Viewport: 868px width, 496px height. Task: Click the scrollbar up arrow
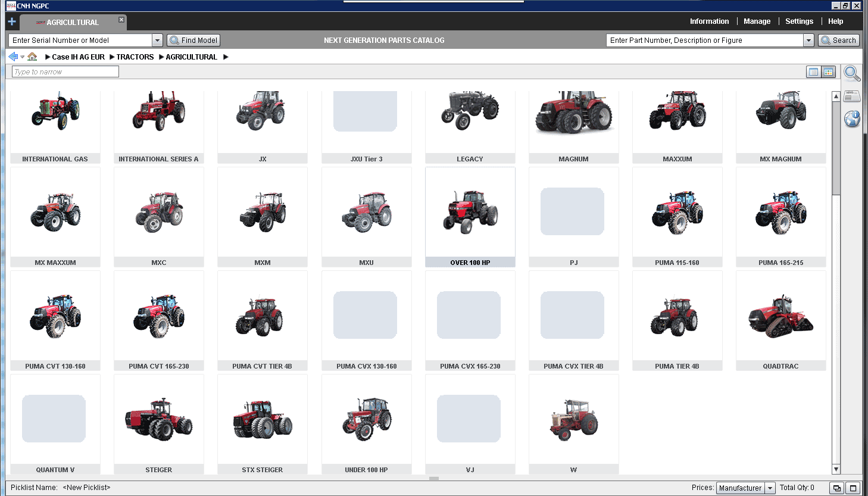[836, 96]
